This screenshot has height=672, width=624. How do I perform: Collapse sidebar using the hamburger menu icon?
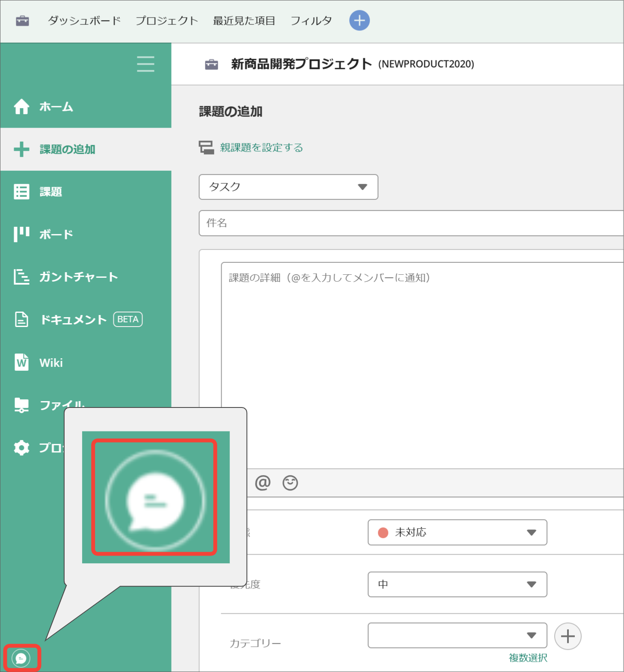(145, 64)
